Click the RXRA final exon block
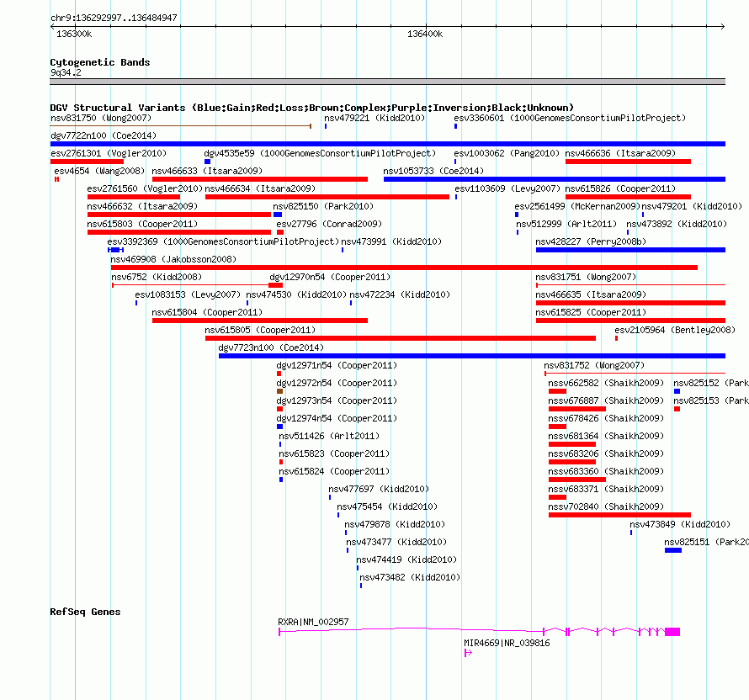Screen dimensions: 749x700 (672, 632)
